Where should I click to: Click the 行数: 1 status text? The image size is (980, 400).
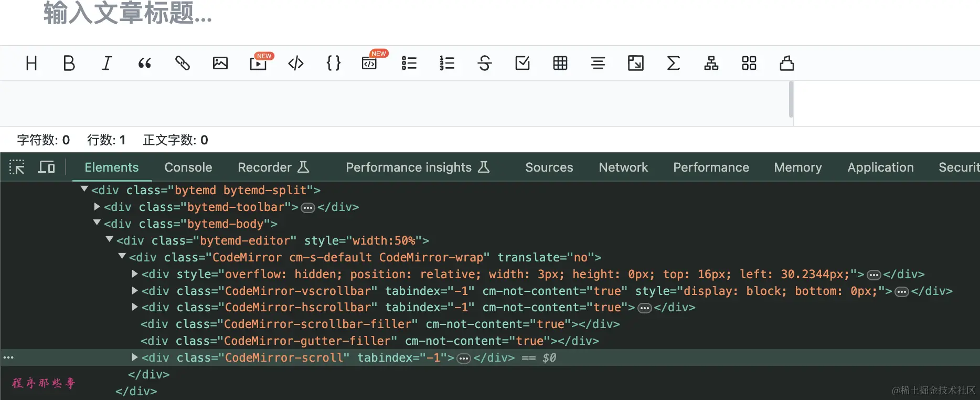pos(106,140)
